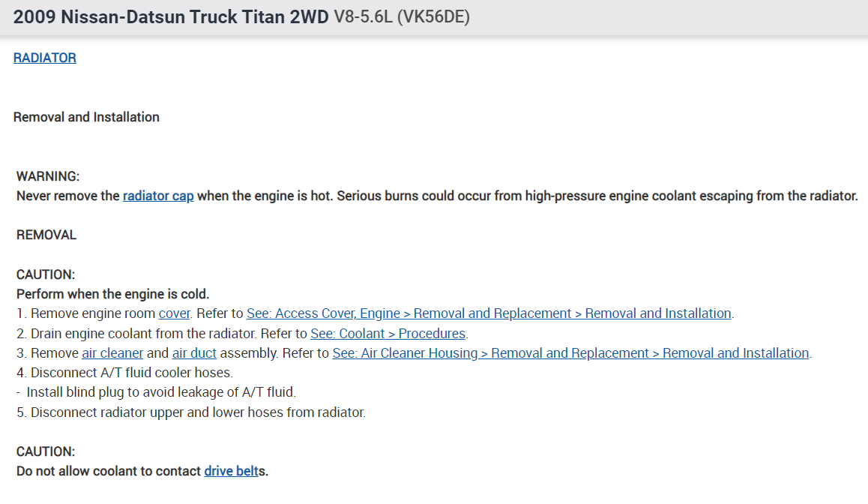Click the "air duct" link in step 3
This screenshot has width=868, height=504.
[194, 353]
